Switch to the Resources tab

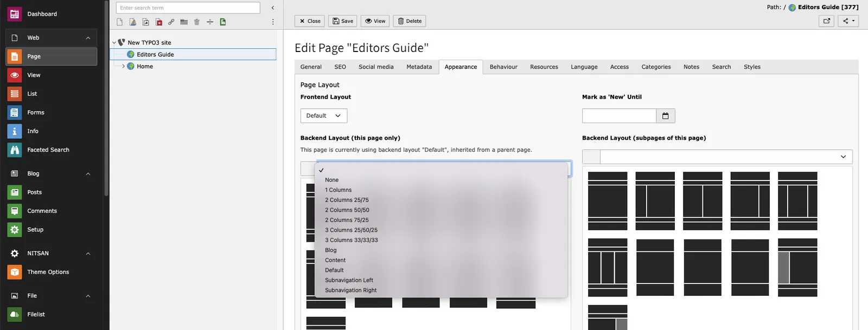(x=544, y=67)
